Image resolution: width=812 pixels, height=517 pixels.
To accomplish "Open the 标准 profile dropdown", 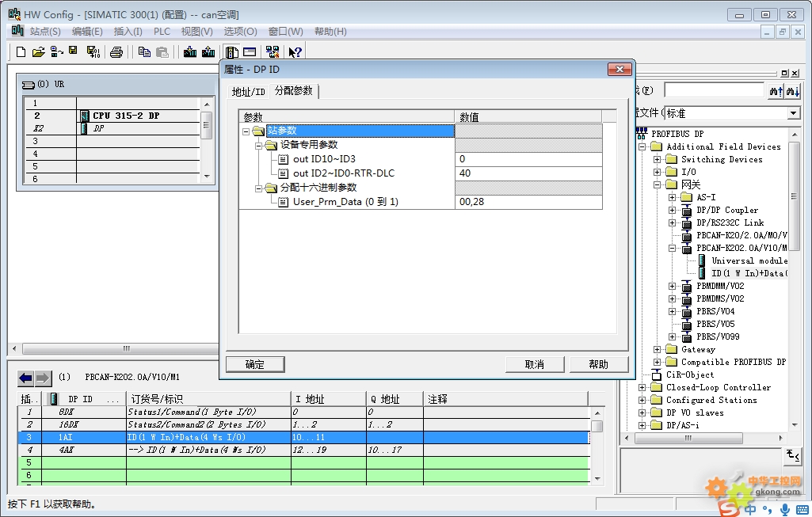I will (x=793, y=112).
